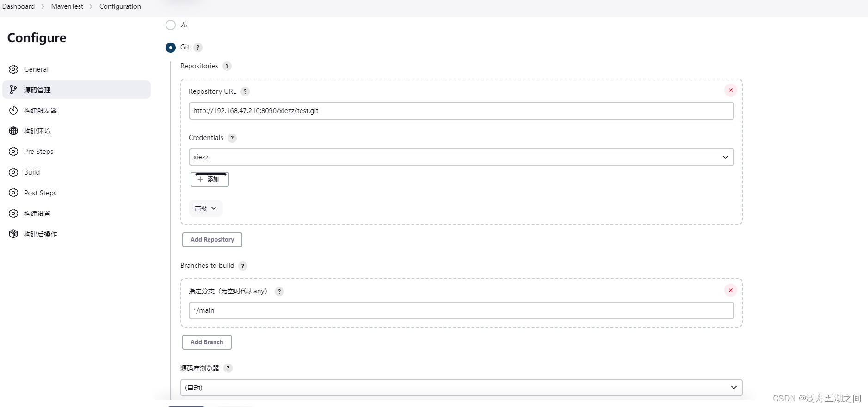Remove the repository with red X
The image size is (868, 407).
click(731, 90)
